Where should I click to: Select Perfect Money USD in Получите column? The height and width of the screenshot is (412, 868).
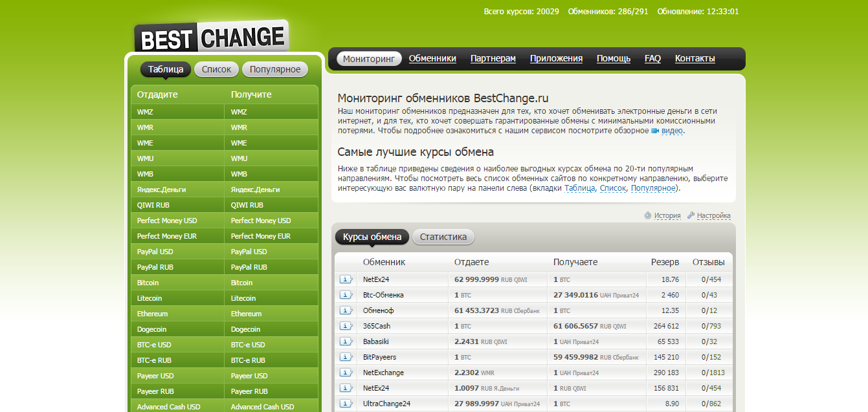tap(271, 221)
